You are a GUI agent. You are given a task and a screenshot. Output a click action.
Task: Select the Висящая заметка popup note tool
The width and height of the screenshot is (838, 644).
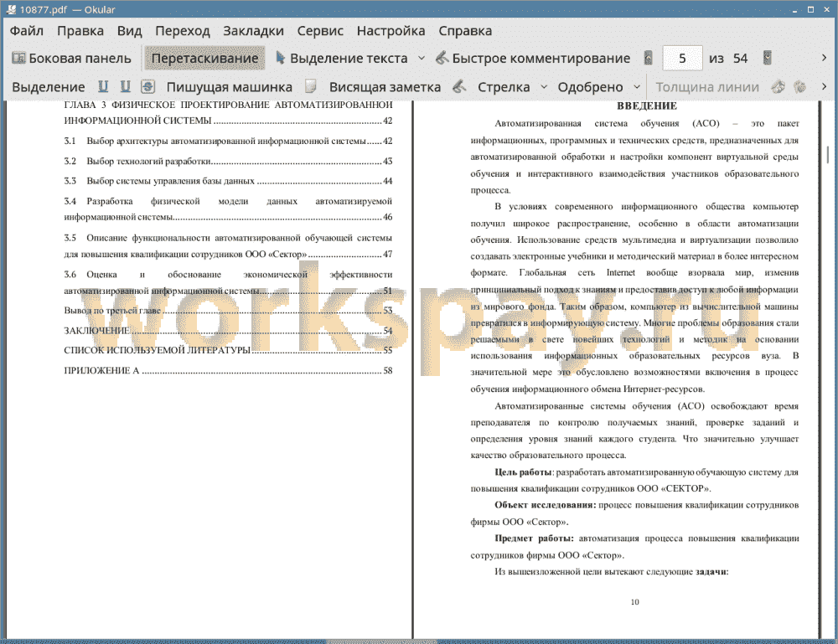tap(385, 87)
